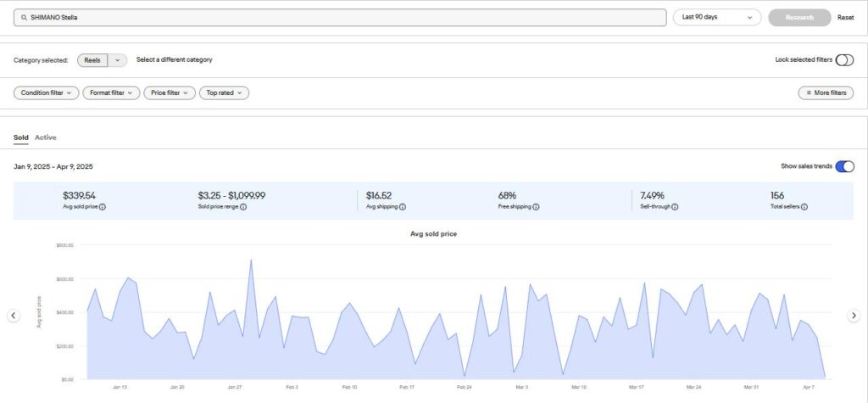Viewport: 868px width, 403px height.
Task: Click the Jan 9, 2025 - Apr 9, 2025 date range
Action: click(x=53, y=166)
